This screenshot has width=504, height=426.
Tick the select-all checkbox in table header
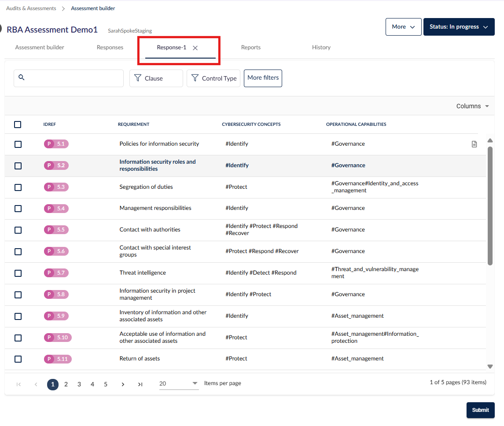(x=18, y=125)
